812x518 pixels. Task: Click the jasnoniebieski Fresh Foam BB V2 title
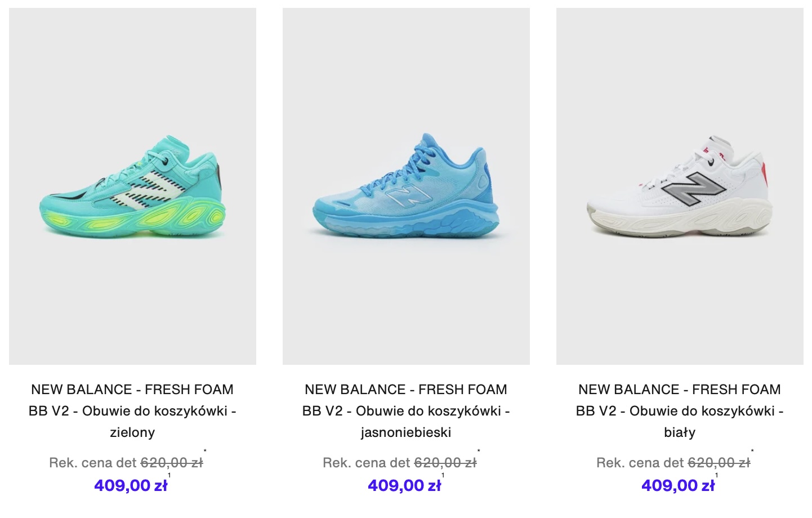coord(406,411)
